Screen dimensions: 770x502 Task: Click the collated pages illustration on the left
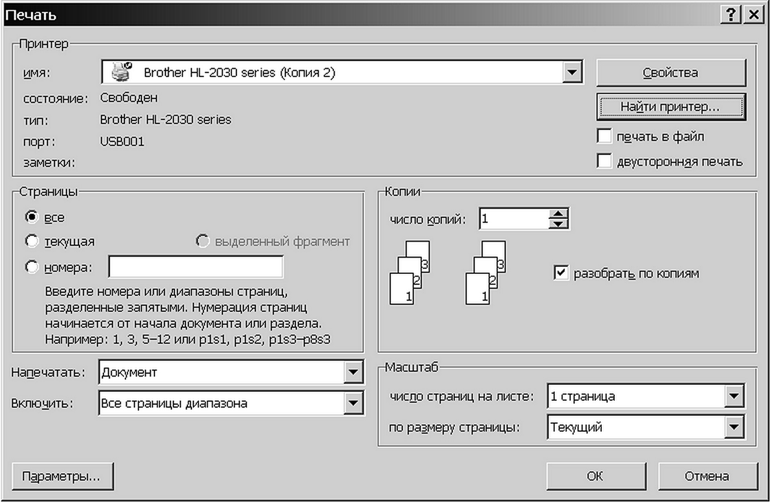[410, 273]
